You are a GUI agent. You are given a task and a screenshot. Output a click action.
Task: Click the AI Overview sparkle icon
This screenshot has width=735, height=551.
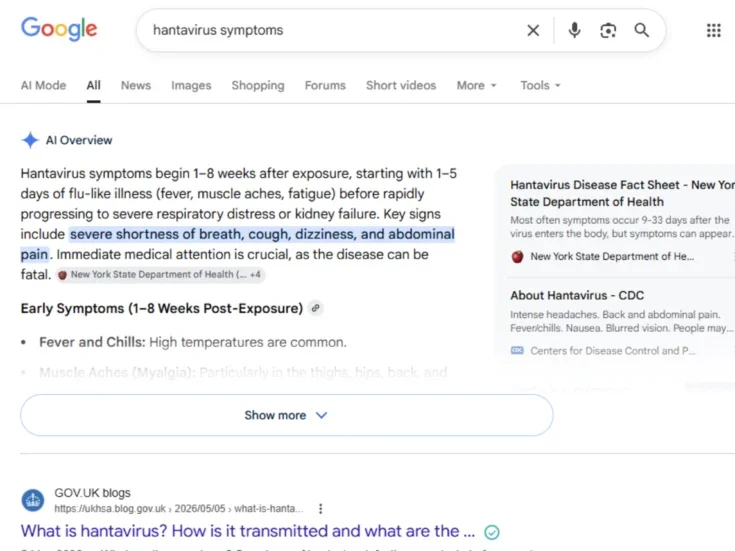30,140
